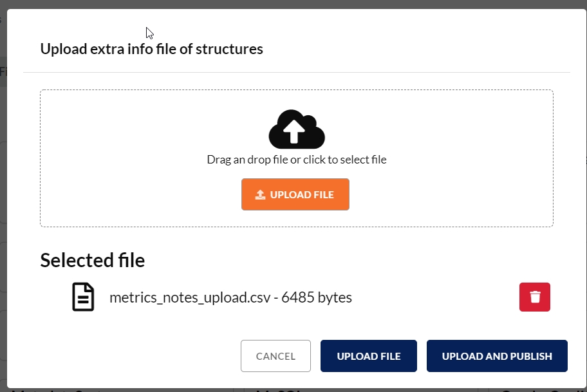Click the dimmed background left of the dialog

(x=3, y=193)
